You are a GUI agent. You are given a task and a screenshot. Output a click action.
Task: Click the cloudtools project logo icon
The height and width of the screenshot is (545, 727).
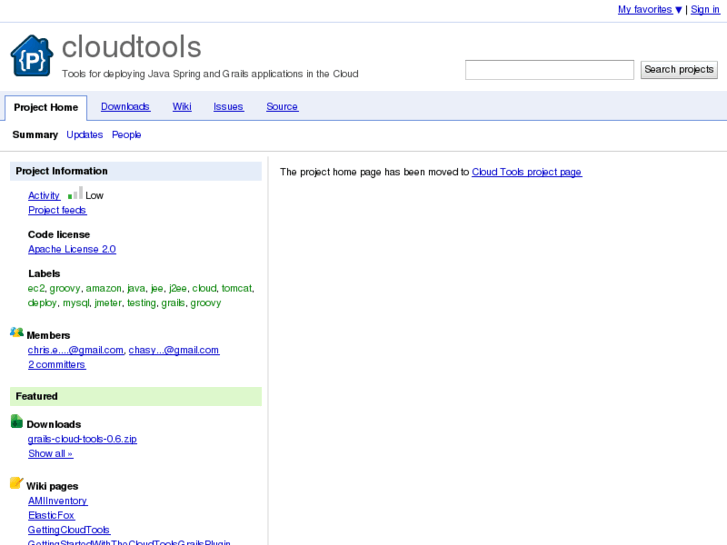32,56
